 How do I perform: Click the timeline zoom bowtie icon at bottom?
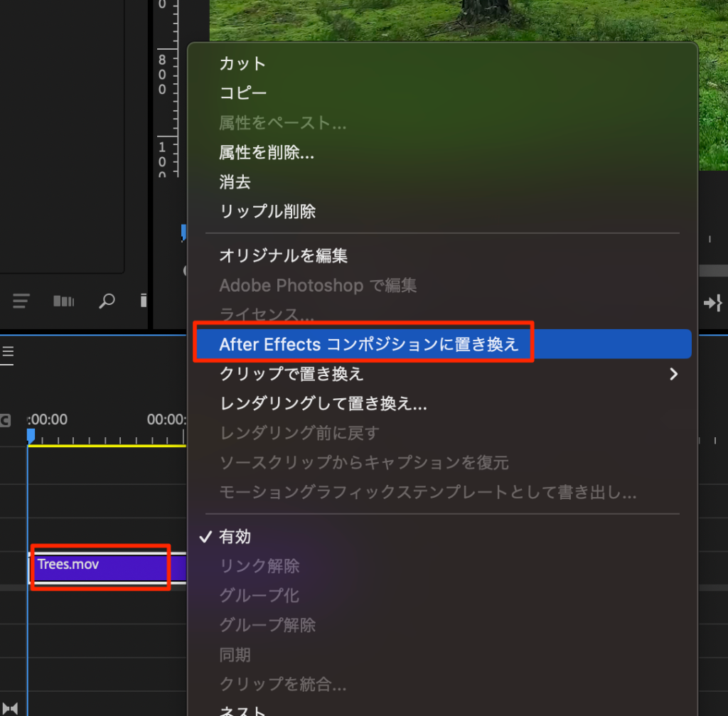[11, 707]
